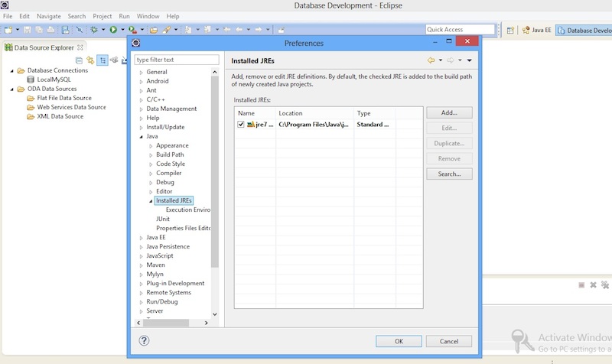Screen dimensions: 612x364
Task: Select the Compiler preferences page
Action: coord(168,174)
